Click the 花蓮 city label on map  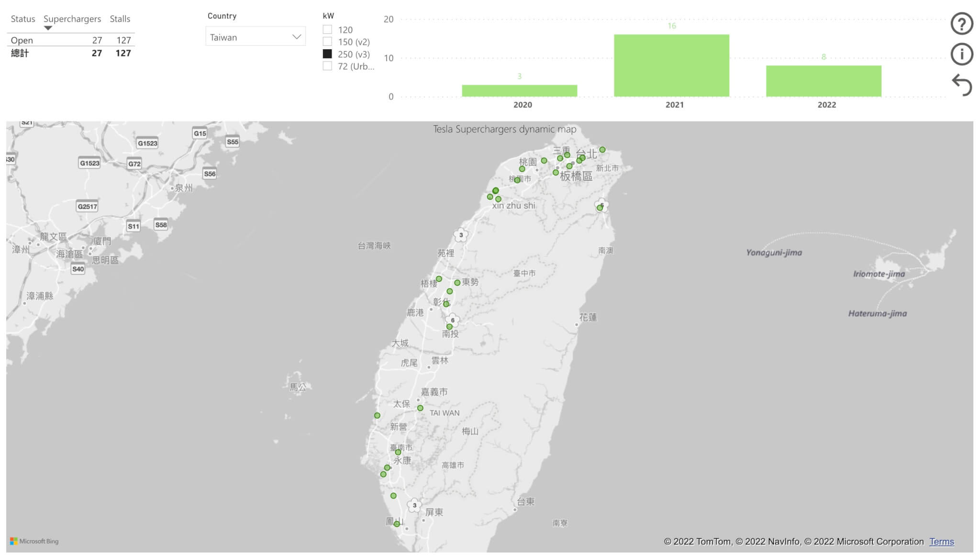click(588, 317)
